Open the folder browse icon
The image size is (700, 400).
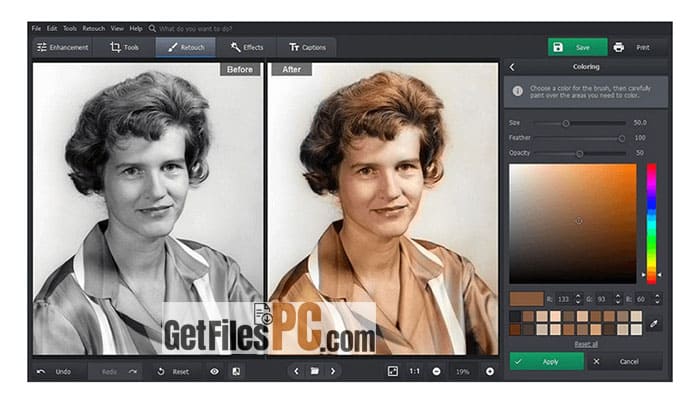315,371
